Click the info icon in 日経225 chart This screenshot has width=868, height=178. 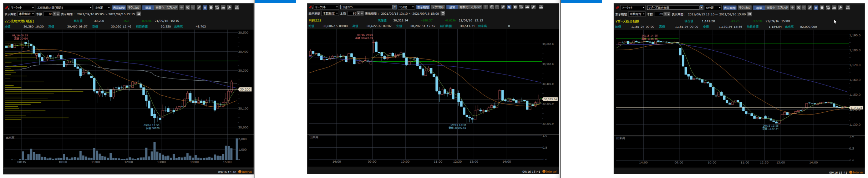click(x=515, y=7)
